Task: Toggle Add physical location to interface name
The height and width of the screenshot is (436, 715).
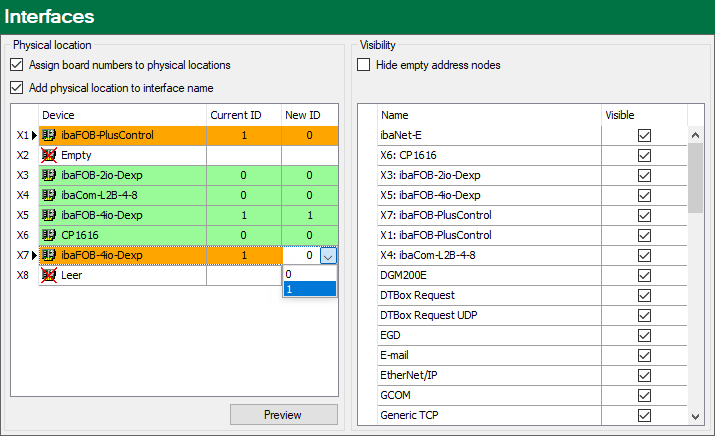Action: 17,87
